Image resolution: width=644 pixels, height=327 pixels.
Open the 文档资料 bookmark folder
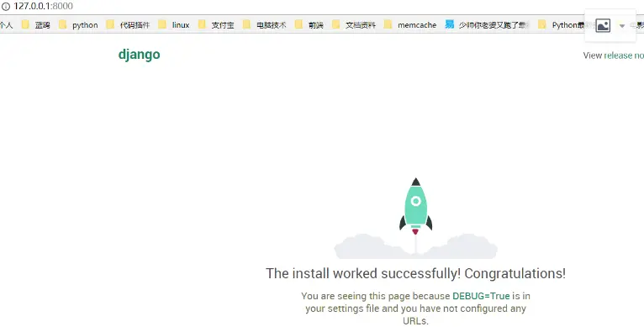point(354,25)
